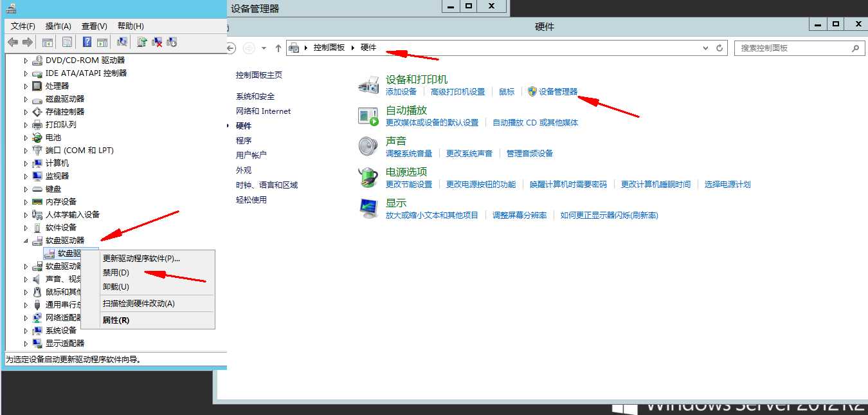Expand the 端口 (COM 和 LPT) node
Screen dimensions: 868x415
pos(26,150)
